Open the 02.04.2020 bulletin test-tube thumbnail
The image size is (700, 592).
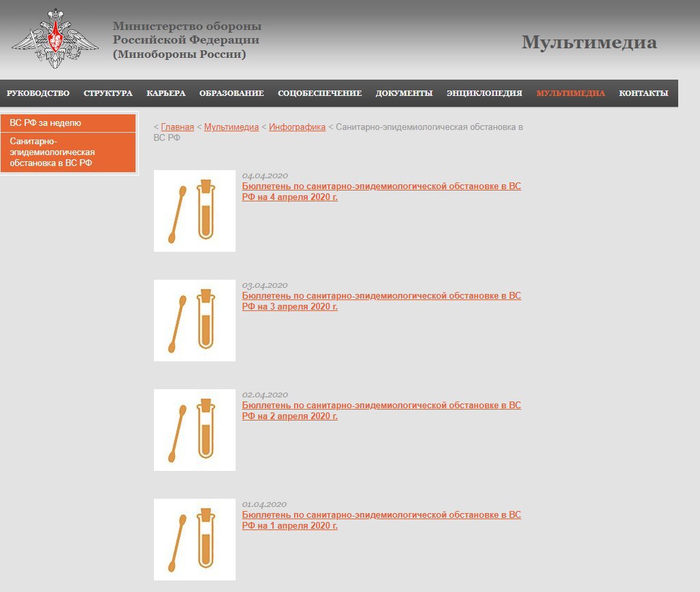coord(195,429)
